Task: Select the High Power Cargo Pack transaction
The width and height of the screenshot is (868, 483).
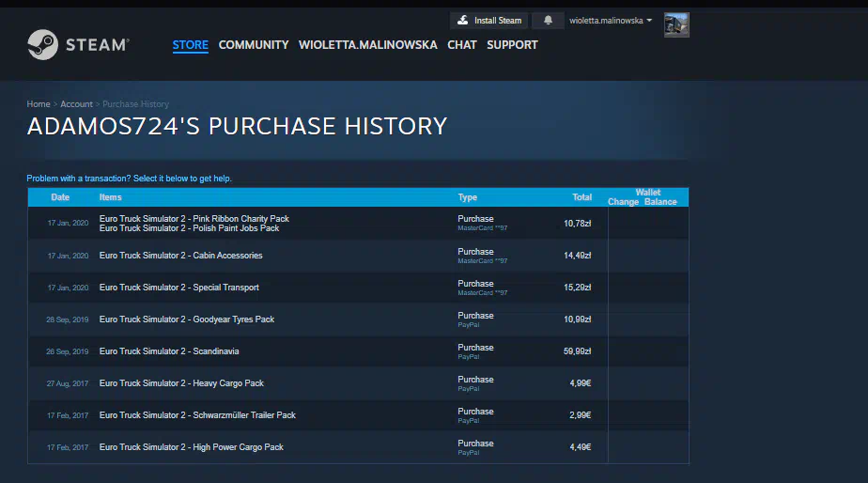Action: [x=358, y=447]
